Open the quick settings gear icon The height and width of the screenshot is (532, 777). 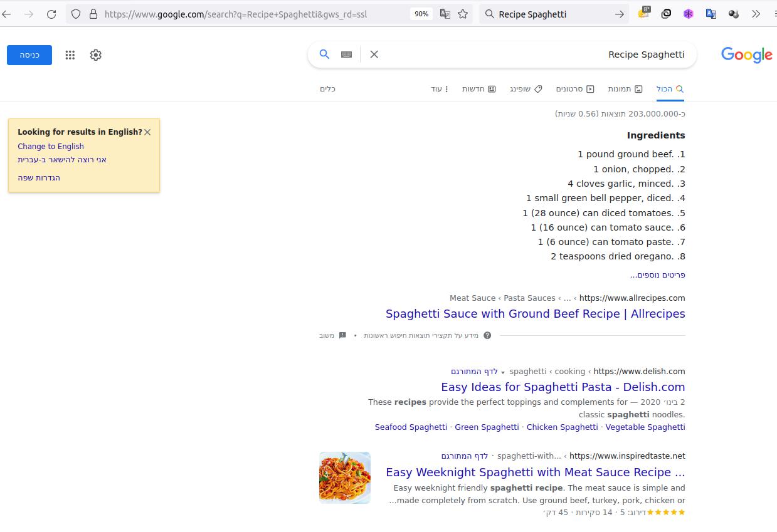point(95,55)
